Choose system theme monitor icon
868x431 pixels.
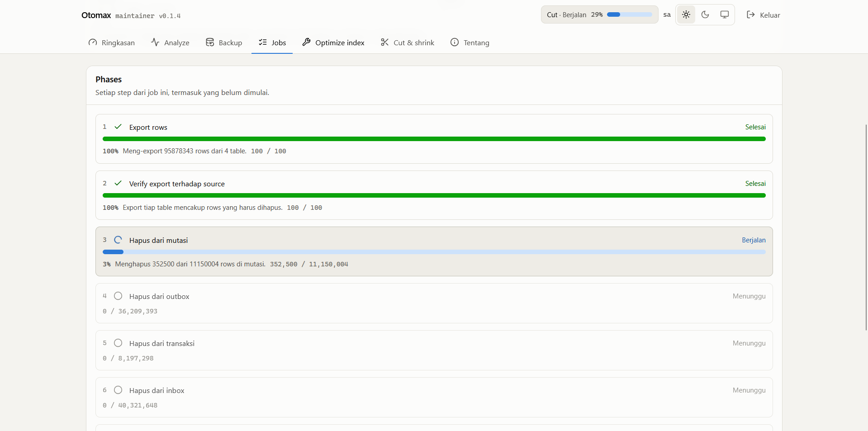pos(725,14)
